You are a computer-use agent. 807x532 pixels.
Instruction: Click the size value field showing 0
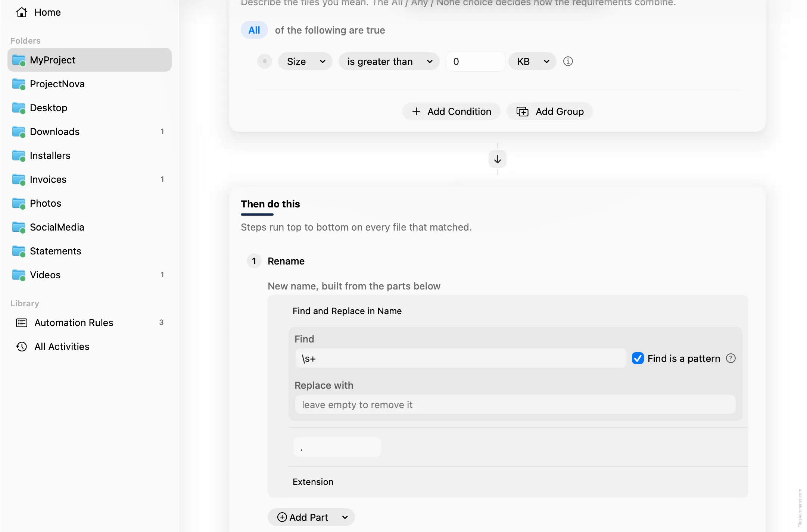(x=475, y=61)
